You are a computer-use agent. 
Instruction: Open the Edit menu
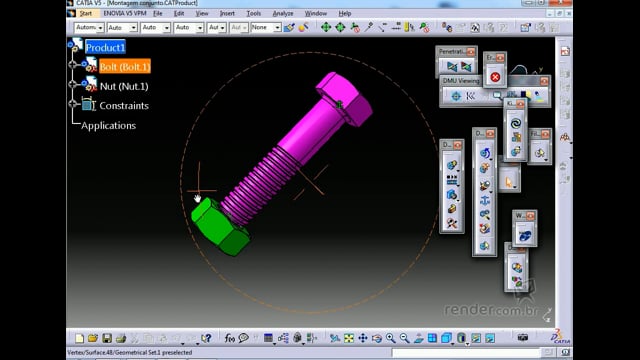click(x=179, y=13)
